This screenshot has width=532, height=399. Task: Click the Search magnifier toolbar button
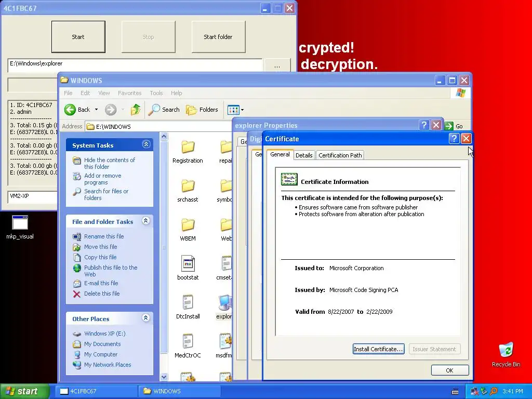(x=164, y=110)
